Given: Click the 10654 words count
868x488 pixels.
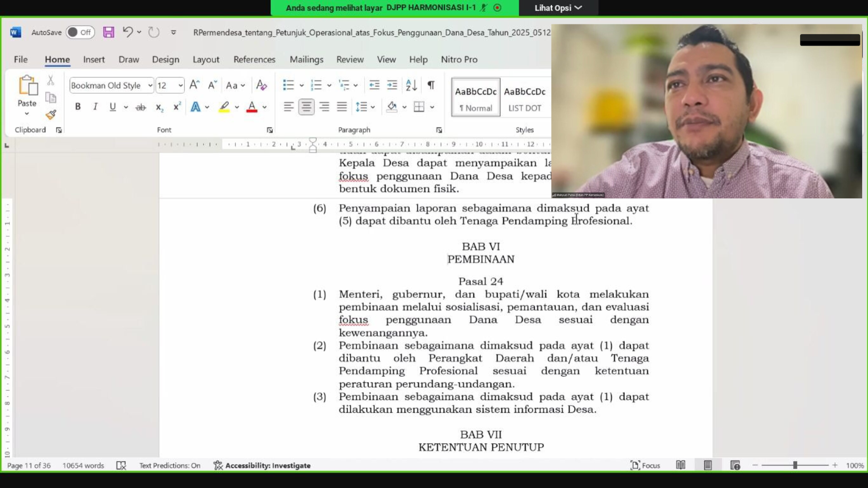Looking at the screenshot, I should tap(83, 465).
